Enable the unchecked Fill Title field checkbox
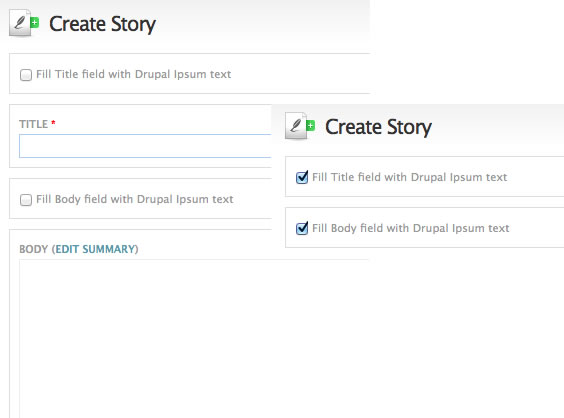 (x=26, y=75)
